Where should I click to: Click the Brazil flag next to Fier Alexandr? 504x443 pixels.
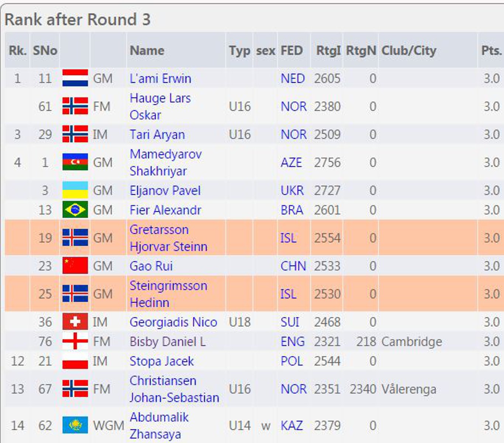tap(75, 210)
